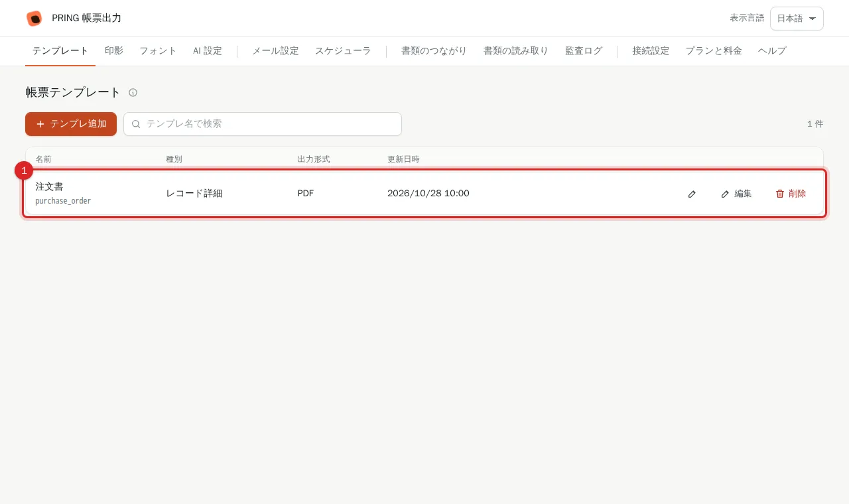Open the 接続設定 tab
Screen dimensions: 849x504
pyautogui.click(x=651, y=51)
